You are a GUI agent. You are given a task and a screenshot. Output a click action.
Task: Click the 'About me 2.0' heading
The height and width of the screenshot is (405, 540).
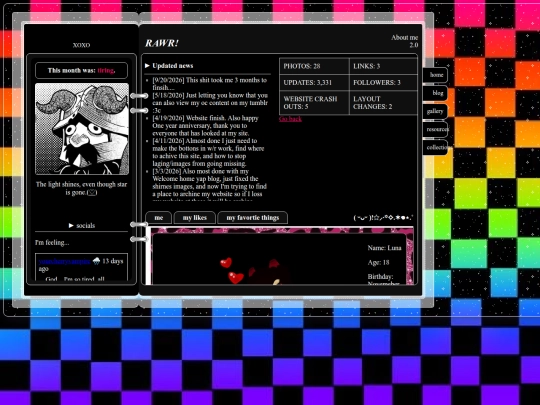pyautogui.click(x=405, y=41)
